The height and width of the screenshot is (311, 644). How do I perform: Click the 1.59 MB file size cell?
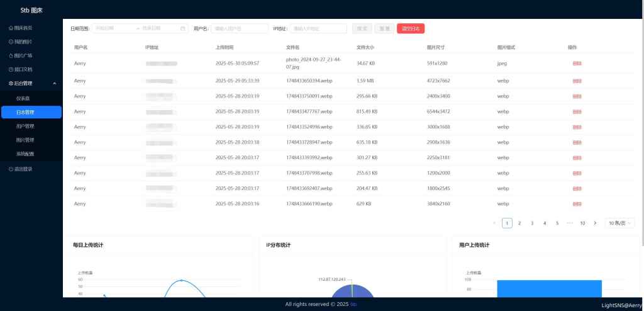[x=365, y=81]
